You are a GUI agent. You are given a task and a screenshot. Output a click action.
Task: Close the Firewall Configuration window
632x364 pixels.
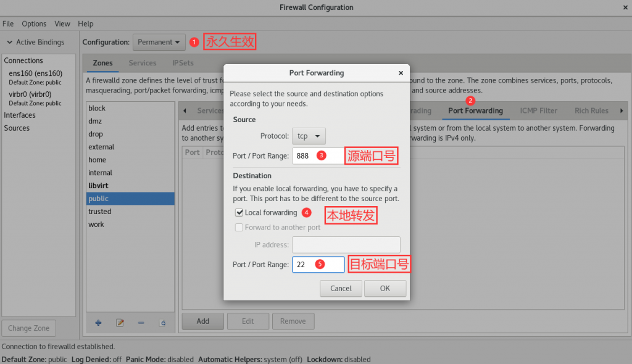(x=625, y=7)
